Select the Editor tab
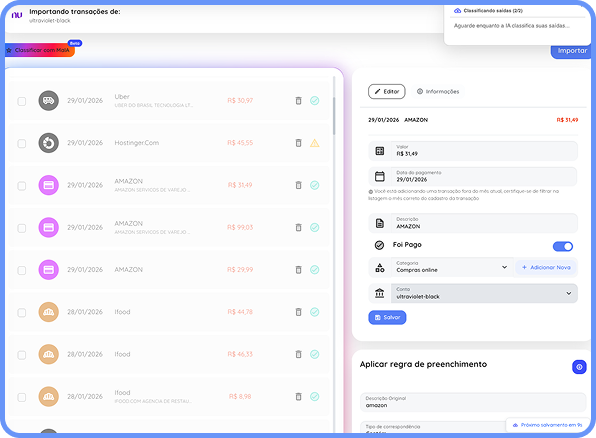This screenshot has height=438, width=596. point(387,92)
